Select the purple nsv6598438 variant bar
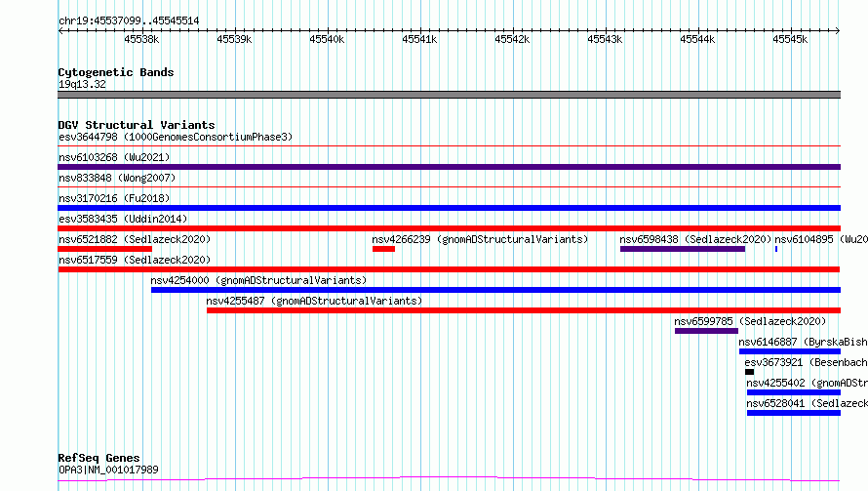The width and height of the screenshot is (868, 491). 683,249
